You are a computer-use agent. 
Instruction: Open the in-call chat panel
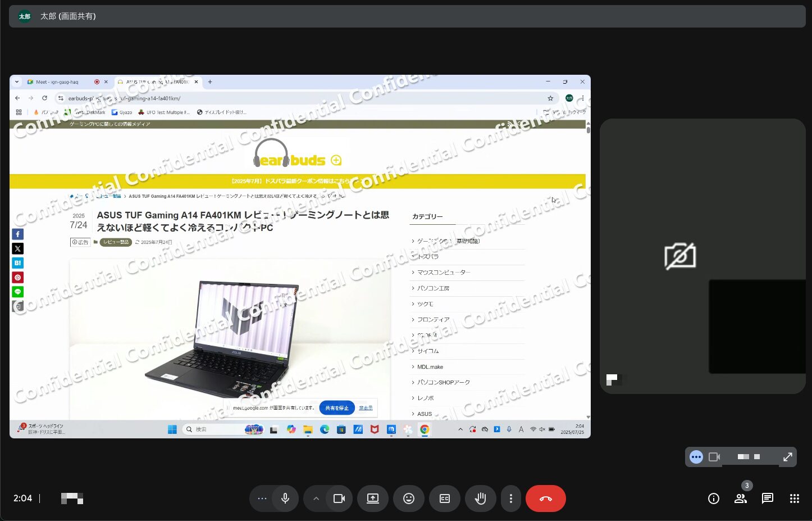[767, 499]
